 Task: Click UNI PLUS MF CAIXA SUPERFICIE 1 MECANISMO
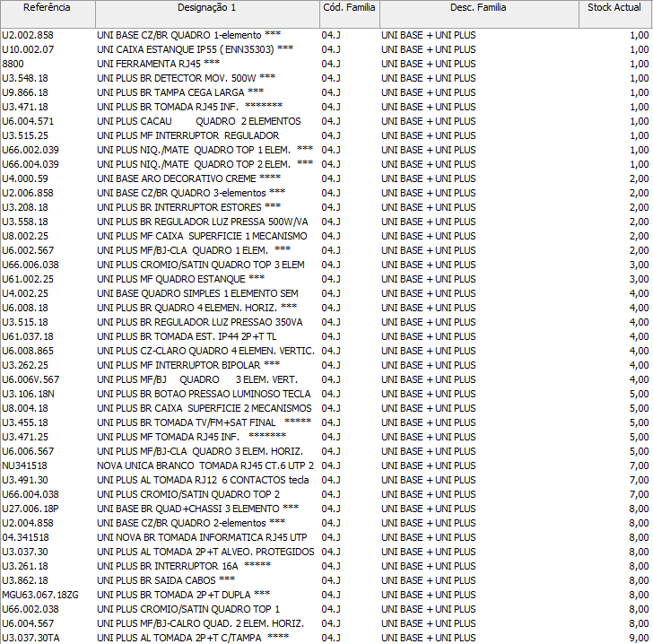coord(202,237)
